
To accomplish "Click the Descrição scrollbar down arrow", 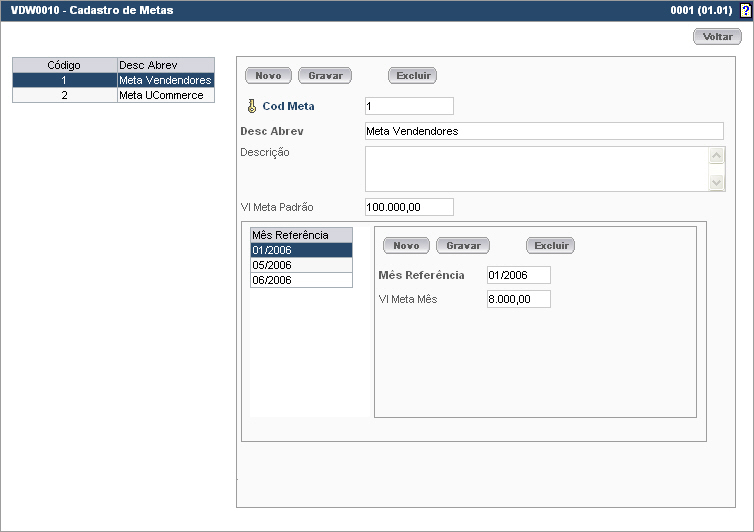I will [716, 182].
